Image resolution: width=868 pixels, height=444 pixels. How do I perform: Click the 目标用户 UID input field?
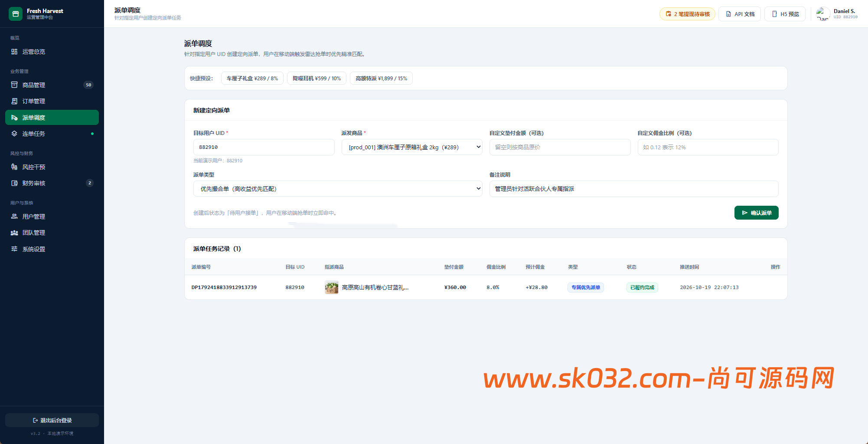point(264,147)
